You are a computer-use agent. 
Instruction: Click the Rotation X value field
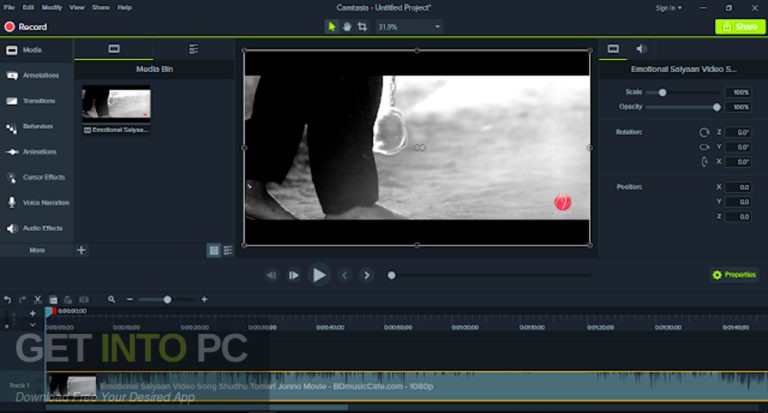(738, 162)
